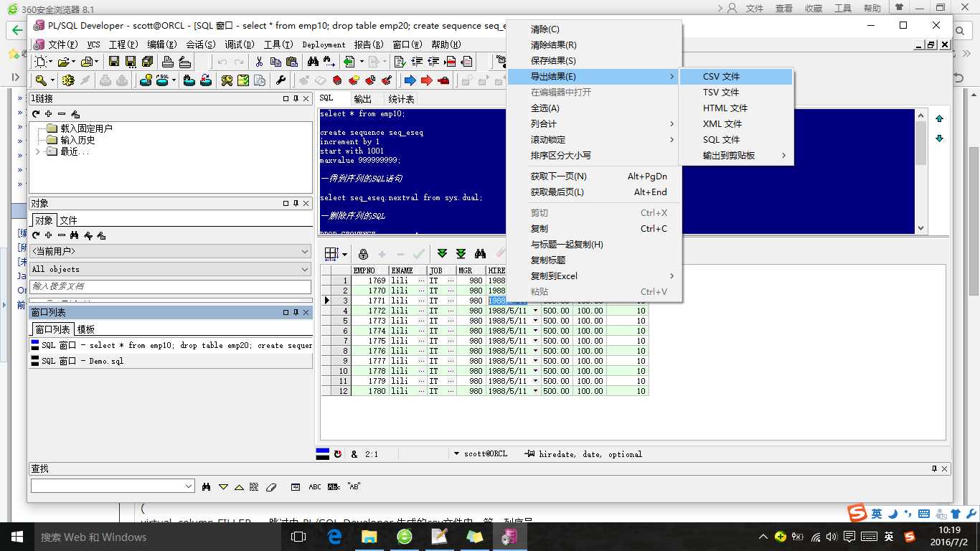
Task: Pin the 对象 panel with pushpin icon
Action: [x=296, y=204]
